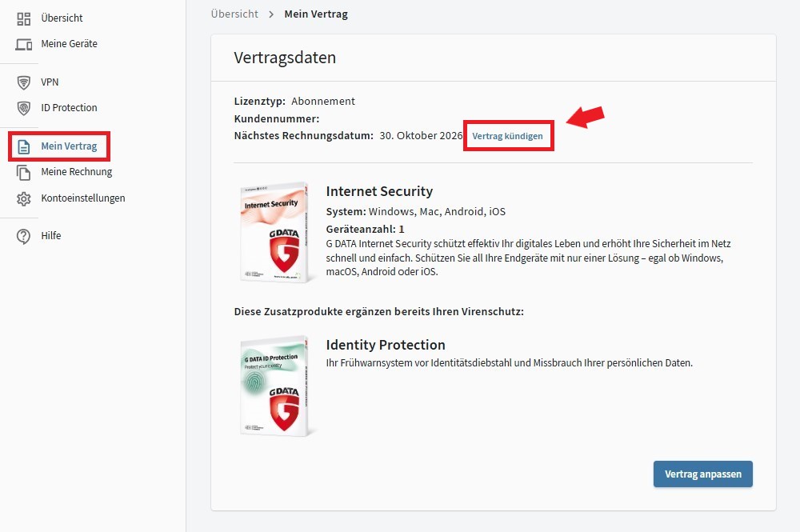The image size is (800, 532).
Task: Select the Mein Vertrag breadcrumb entry
Action: point(315,14)
